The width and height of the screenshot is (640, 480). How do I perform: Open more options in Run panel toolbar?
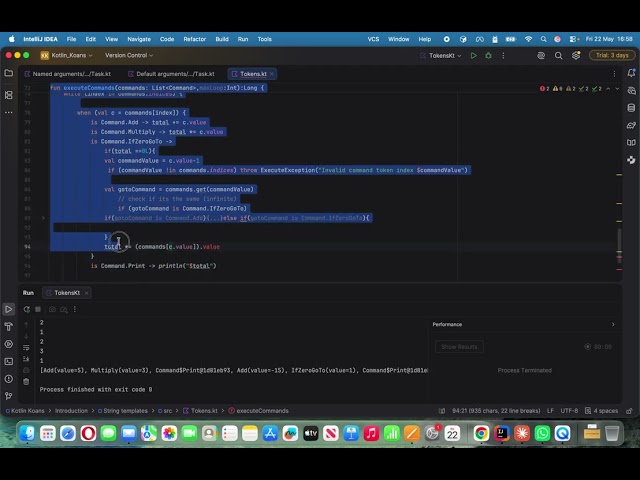75,309
